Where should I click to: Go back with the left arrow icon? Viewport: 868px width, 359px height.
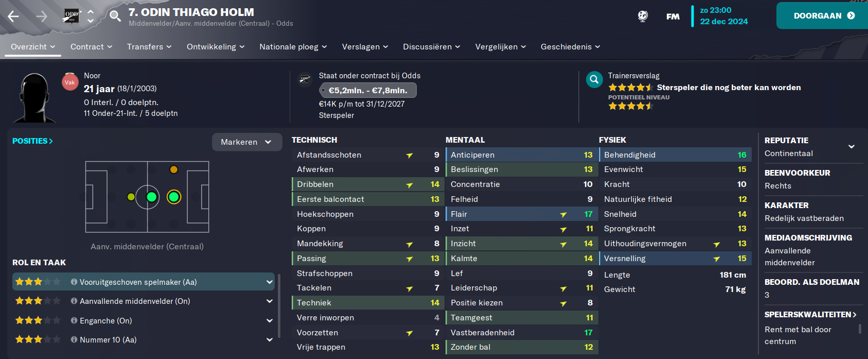pyautogui.click(x=13, y=16)
